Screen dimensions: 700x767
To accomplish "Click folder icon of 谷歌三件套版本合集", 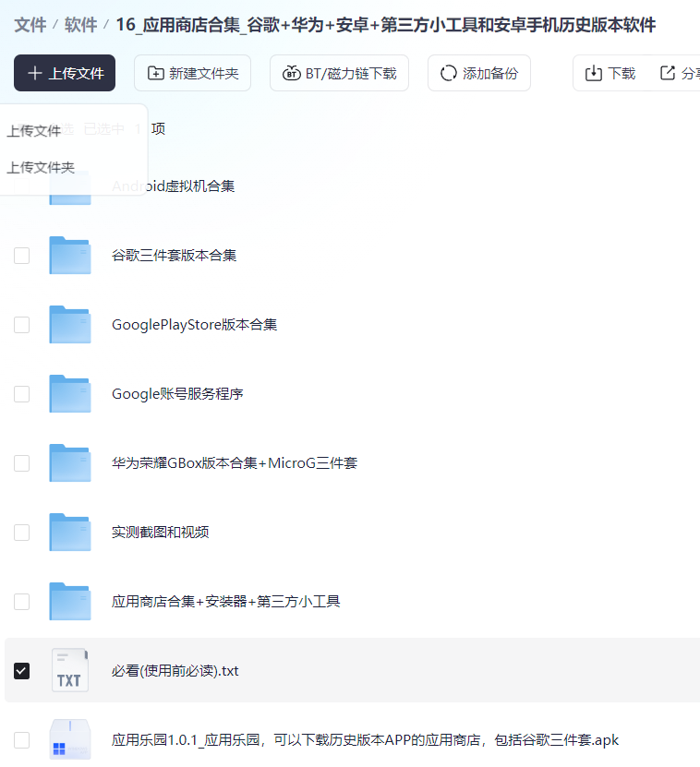I will pos(70,256).
